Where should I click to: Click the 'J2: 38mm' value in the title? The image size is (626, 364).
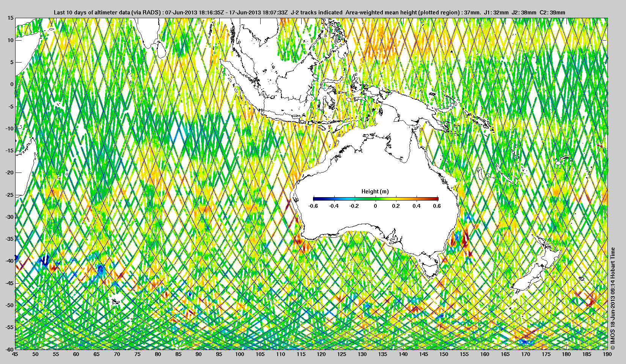tap(524, 13)
